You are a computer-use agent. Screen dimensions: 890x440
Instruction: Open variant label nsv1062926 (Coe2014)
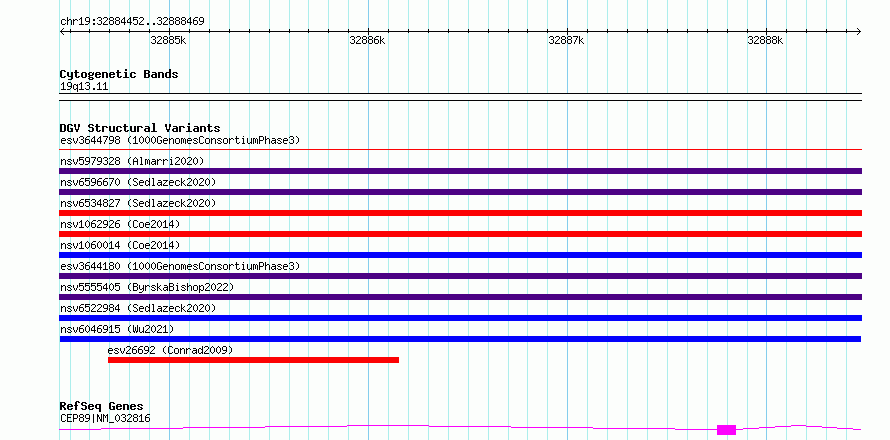click(x=120, y=224)
